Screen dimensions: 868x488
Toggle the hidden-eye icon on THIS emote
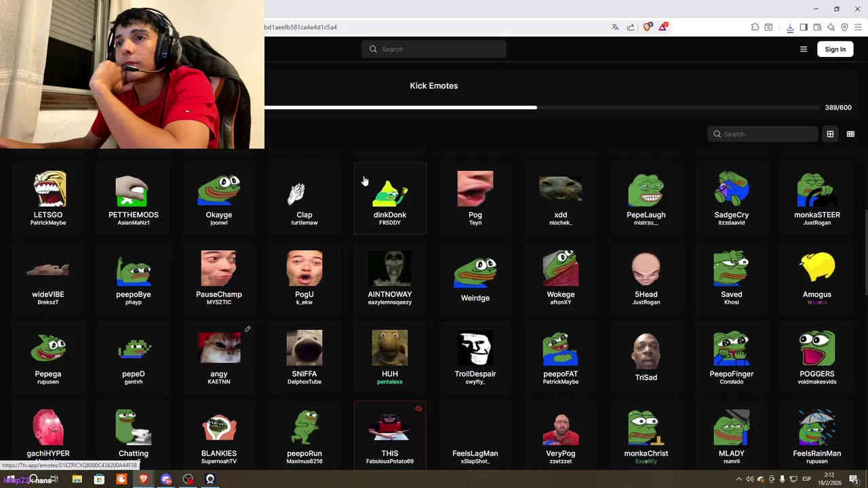tap(418, 409)
